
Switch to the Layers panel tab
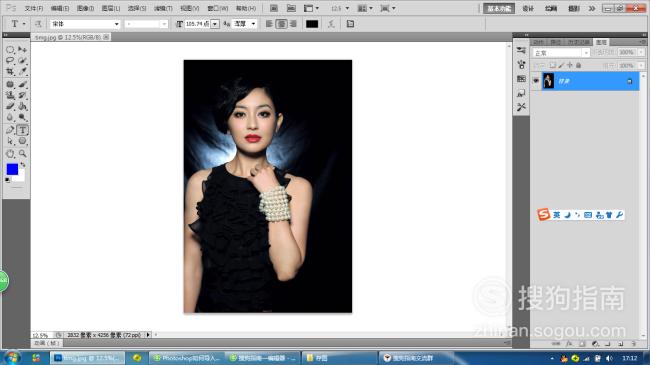601,42
